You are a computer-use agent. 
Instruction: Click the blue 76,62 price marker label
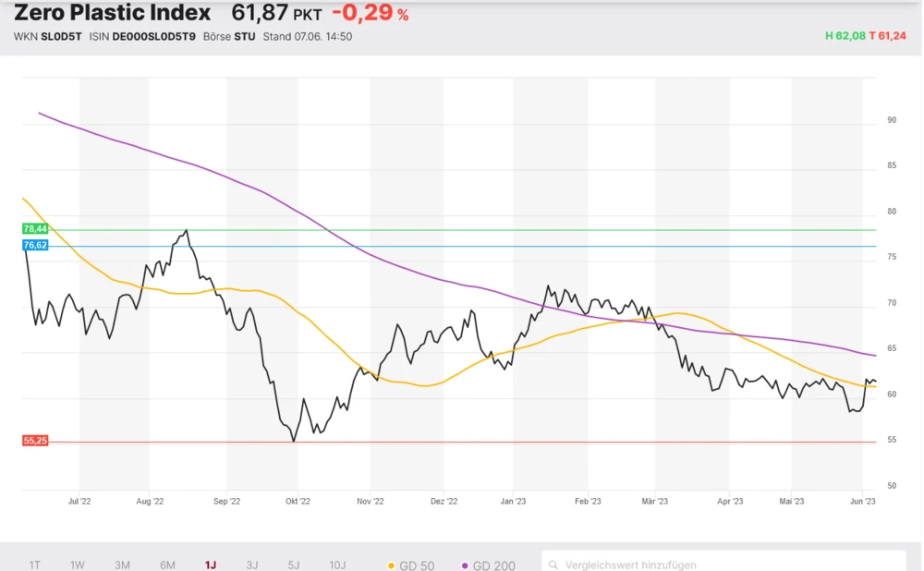tap(35, 246)
